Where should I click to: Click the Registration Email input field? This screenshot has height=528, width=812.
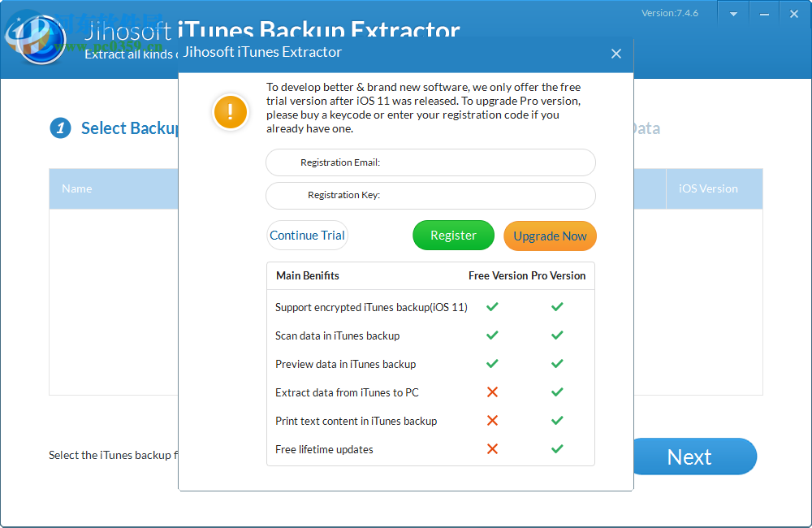click(x=430, y=162)
